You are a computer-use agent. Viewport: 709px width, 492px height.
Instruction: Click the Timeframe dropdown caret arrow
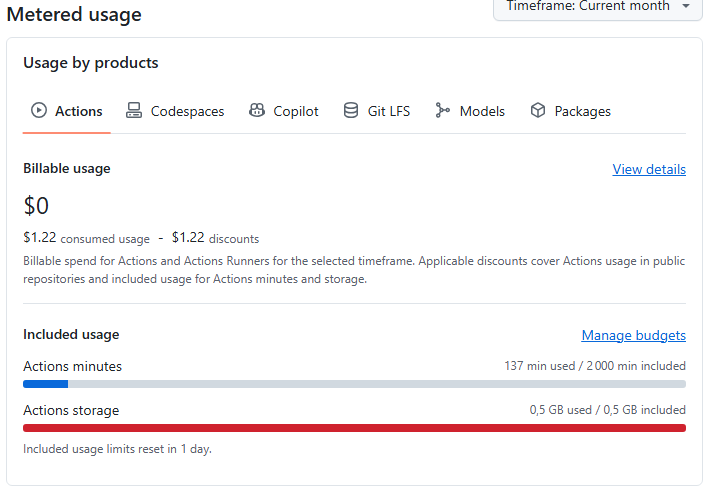click(686, 6)
